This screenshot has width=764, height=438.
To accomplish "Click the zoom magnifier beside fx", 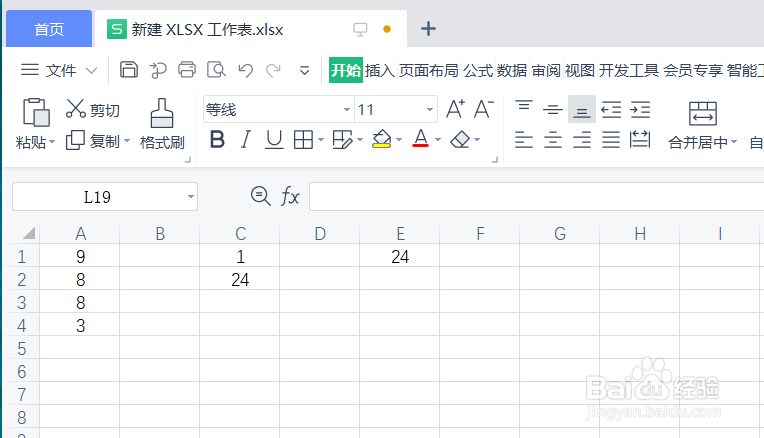I will [261, 196].
